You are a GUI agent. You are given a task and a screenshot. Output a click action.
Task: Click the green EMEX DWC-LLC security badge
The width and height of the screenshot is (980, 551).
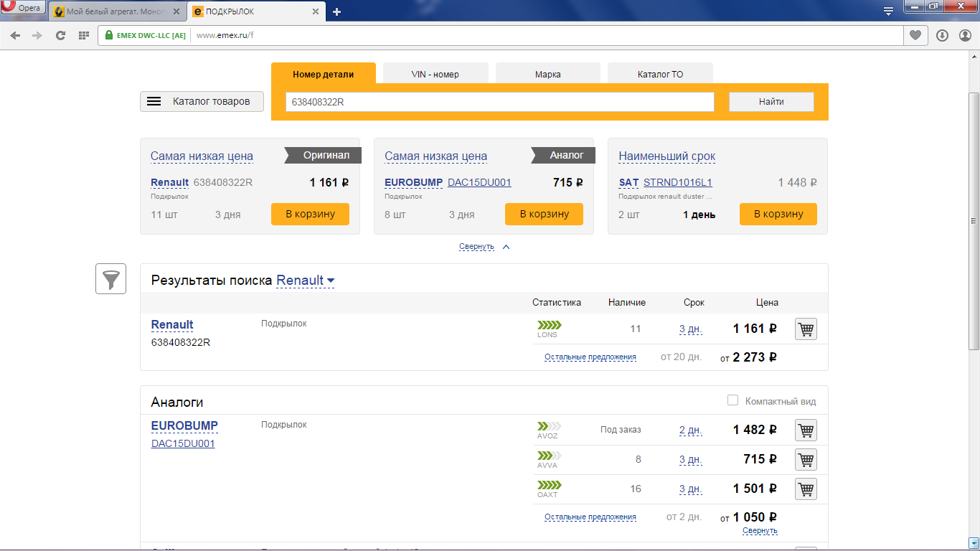145,35
